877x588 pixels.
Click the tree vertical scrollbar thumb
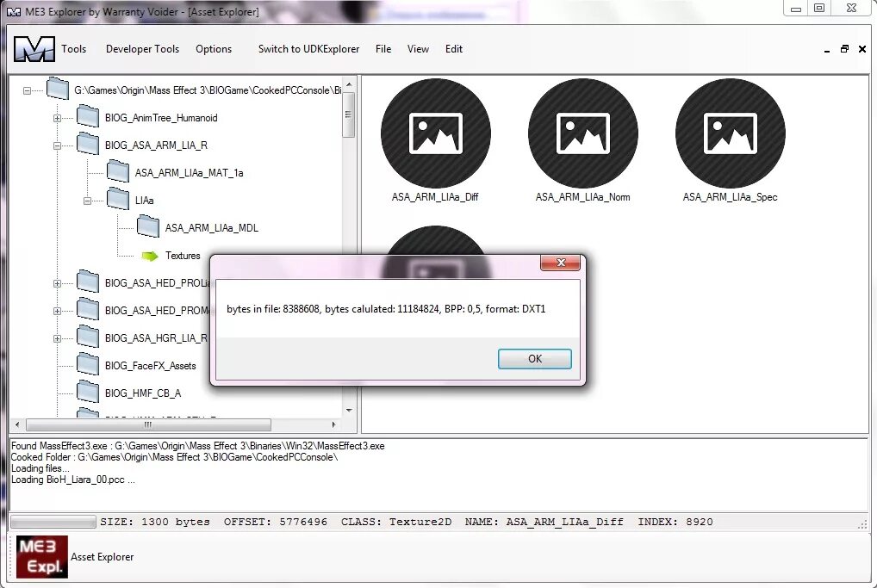[348, 115]
